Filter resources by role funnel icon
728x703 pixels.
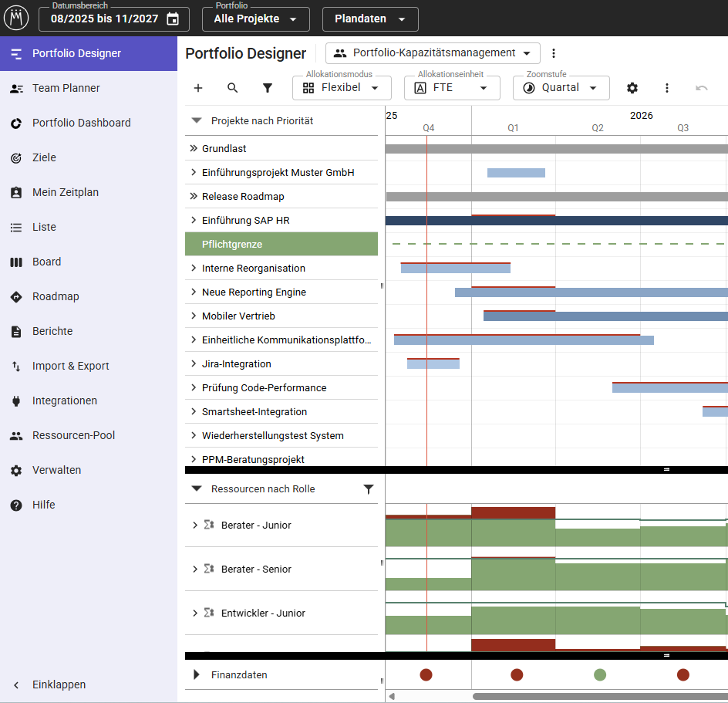369,489
